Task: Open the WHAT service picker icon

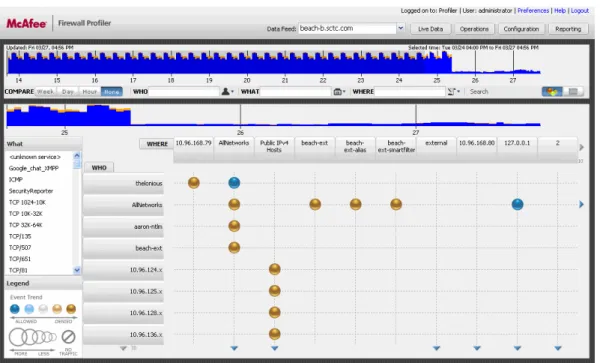Action: click(x=339, y=91)
